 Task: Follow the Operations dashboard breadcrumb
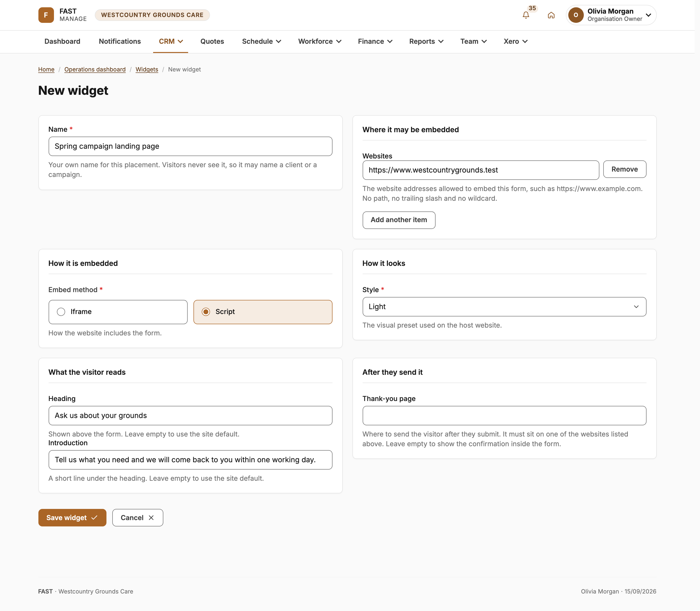pyautogui.click(x=95, y=69)
